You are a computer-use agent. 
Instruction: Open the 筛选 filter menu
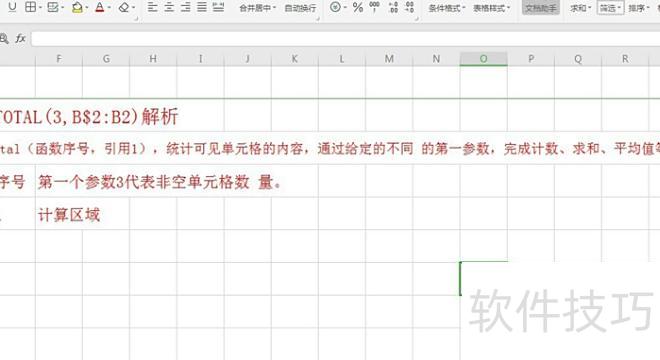coord(610,8)
